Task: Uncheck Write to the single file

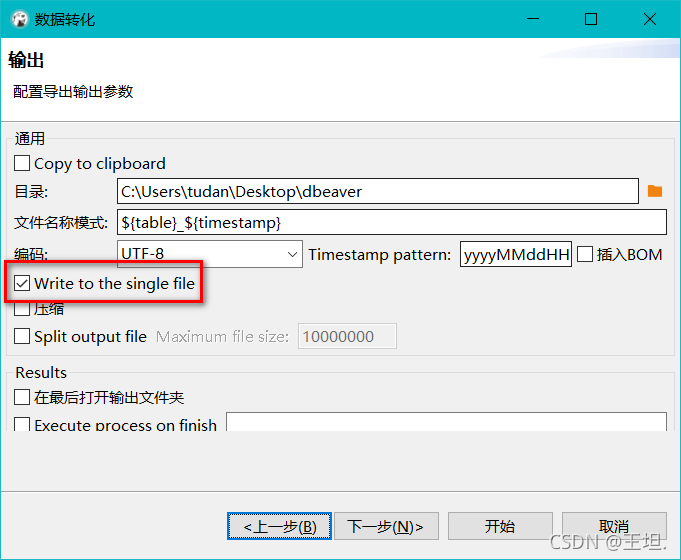Action: 22,283
